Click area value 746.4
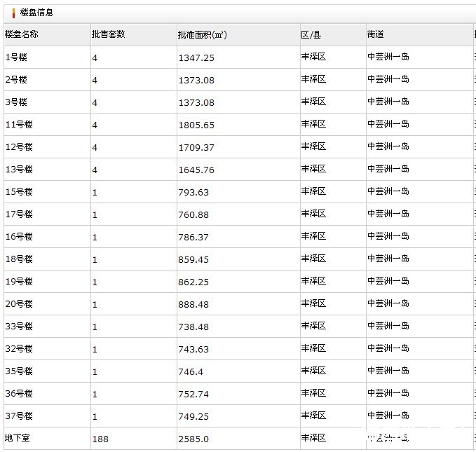 click(x=191, y=372)
